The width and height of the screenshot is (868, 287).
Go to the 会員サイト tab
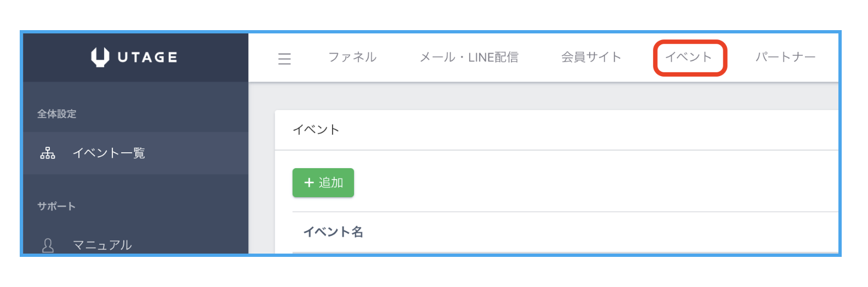click(x=591, y=58)
